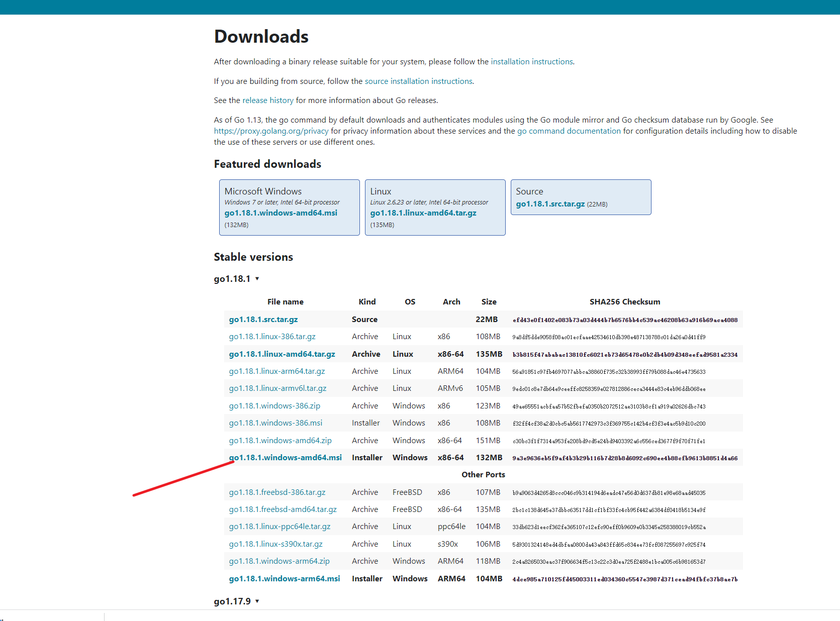Open the go command documentation link
Image resolution: width=840 pixels, height=621 pixels.
click(x=568, y=131)
